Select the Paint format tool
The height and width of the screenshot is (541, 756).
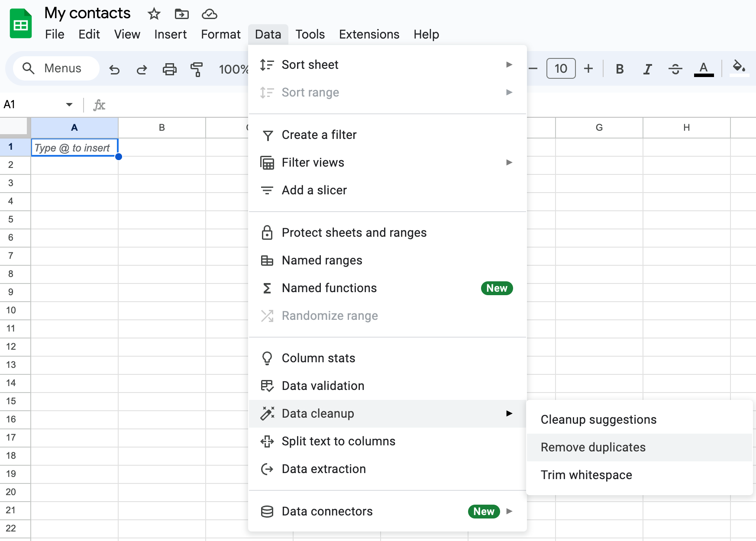(196, 68)
